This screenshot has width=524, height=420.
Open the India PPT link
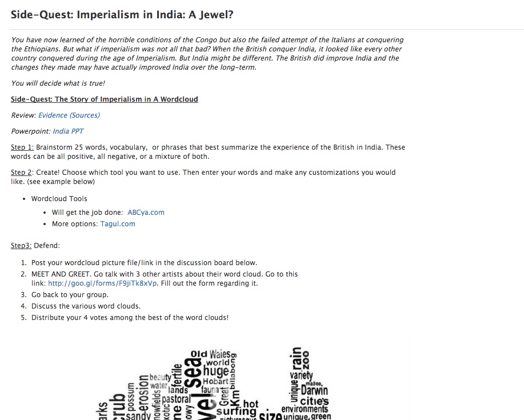[68, 131]
